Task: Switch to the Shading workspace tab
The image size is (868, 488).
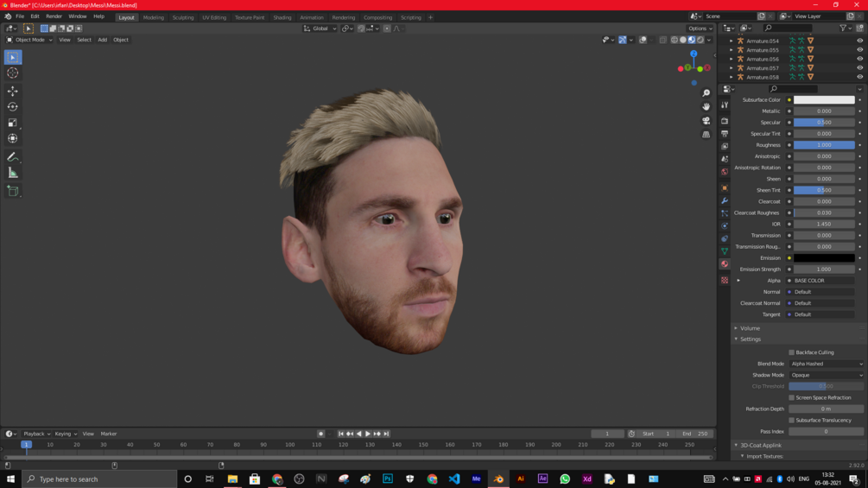Action: pos(282,17)
